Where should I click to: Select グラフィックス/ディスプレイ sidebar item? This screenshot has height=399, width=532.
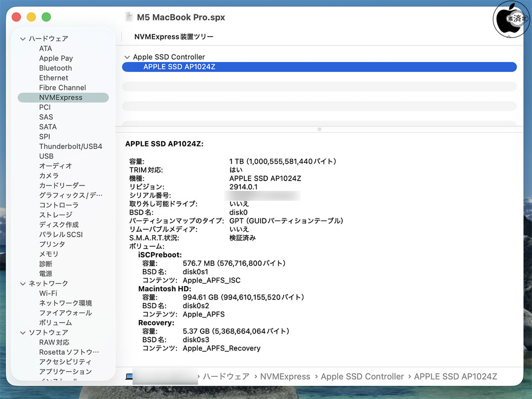point(70,195)
